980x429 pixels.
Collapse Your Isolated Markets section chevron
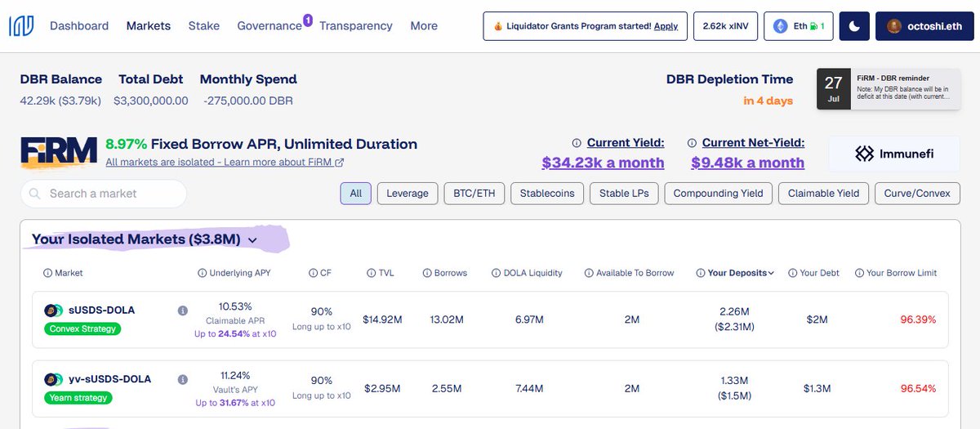point(252,240)
